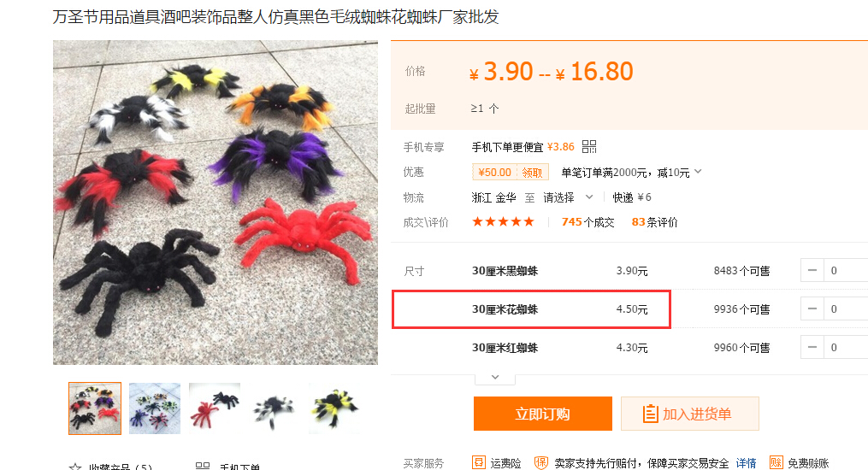
Task: Click the free credit 赊 icon
Action: coord(776,462)
